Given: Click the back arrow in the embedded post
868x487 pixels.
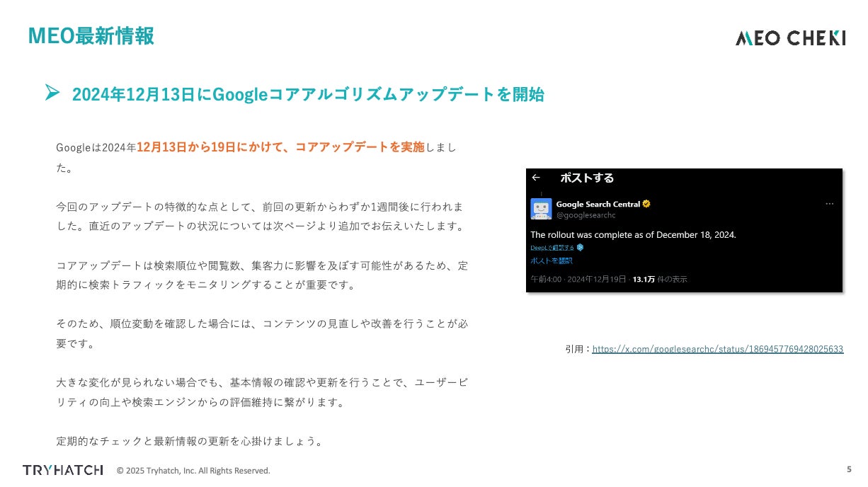Looking at the screenshot, I should click(x=536, y=178).
